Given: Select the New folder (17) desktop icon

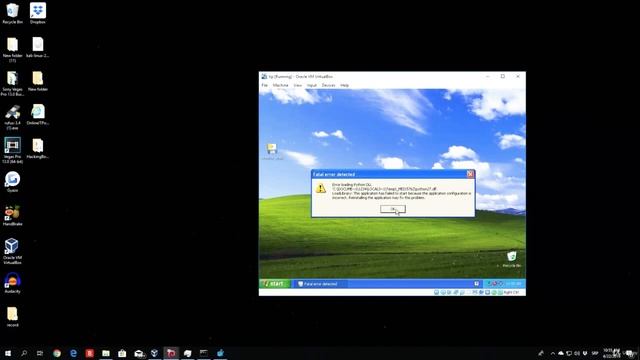Looking at the screenshot, I should tap(12, 50).
